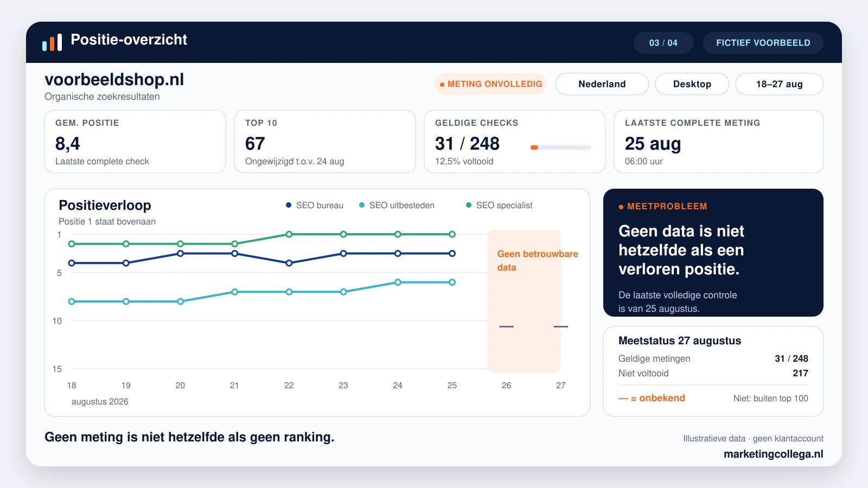
Task: Click the 'augustus 2026' axis caption
Action: [x=100, y=402]
